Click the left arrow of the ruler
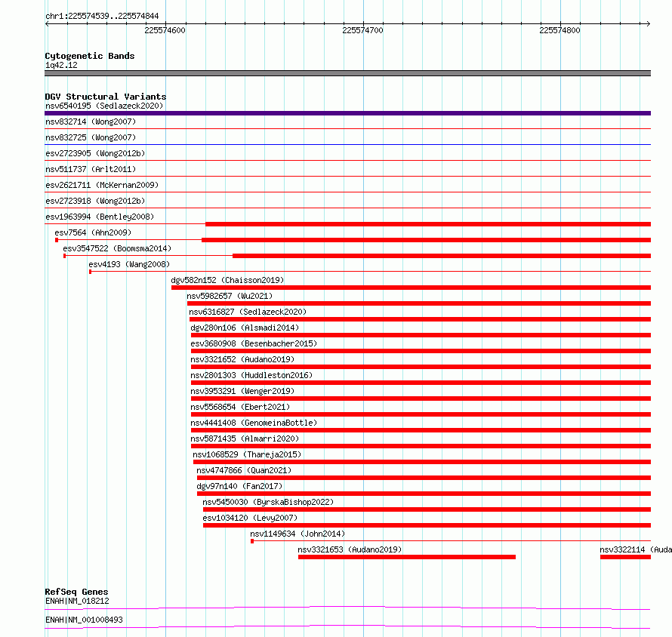 coord(47,23)
